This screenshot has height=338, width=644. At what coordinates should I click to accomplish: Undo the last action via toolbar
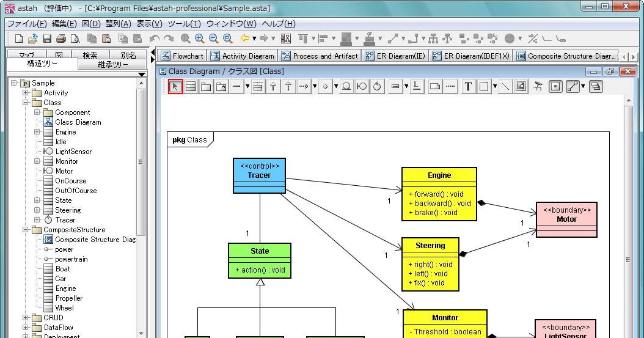155,39
